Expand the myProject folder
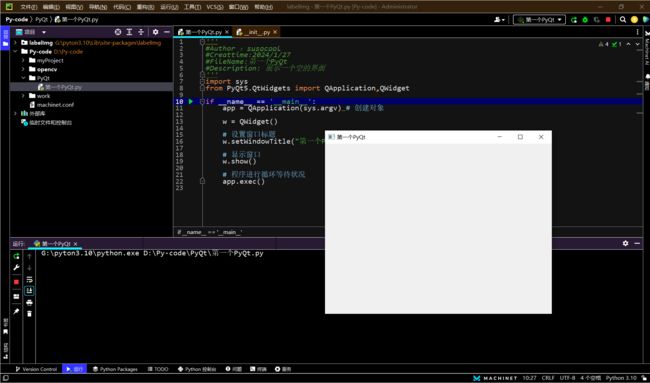 click(x=23, y=61)
